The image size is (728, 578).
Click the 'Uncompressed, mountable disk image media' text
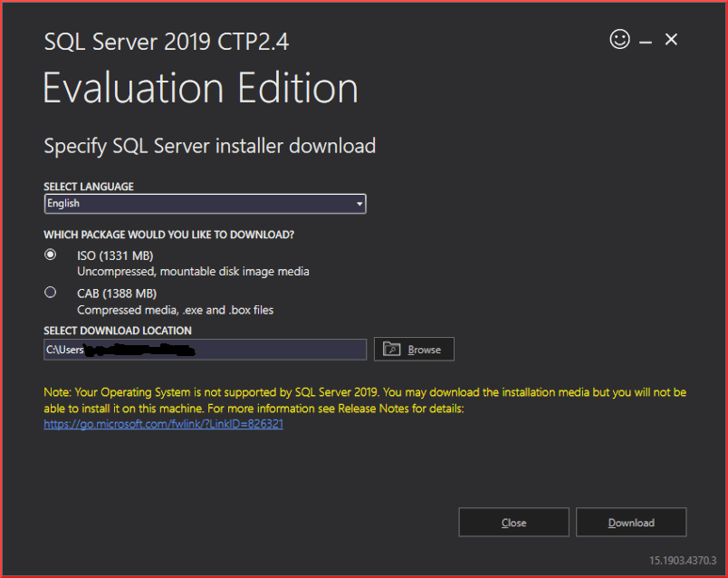pyautogui.click(x=193, y=272)
